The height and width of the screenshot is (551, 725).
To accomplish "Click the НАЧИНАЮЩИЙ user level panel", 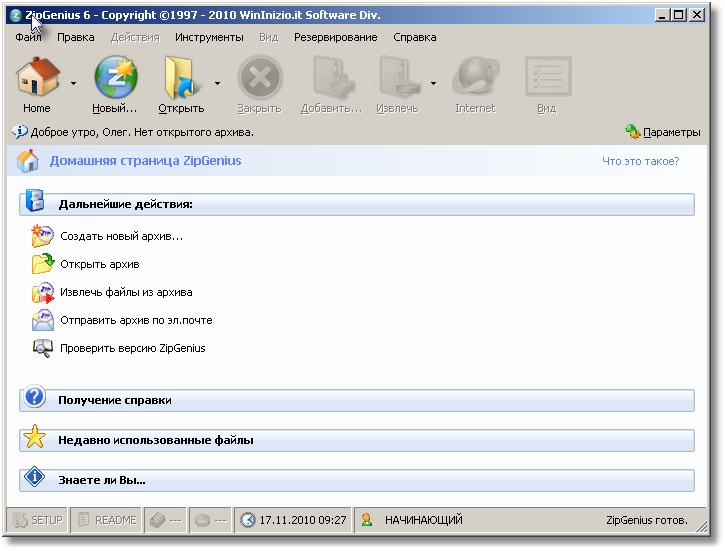I will 423,520.
